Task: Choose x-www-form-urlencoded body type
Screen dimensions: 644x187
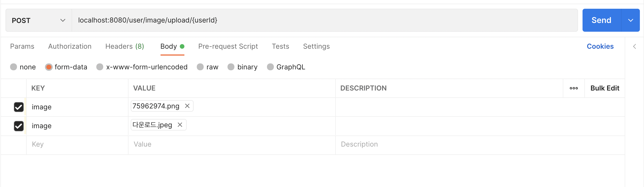Action: pyautogui.click(x=100, y=67)
